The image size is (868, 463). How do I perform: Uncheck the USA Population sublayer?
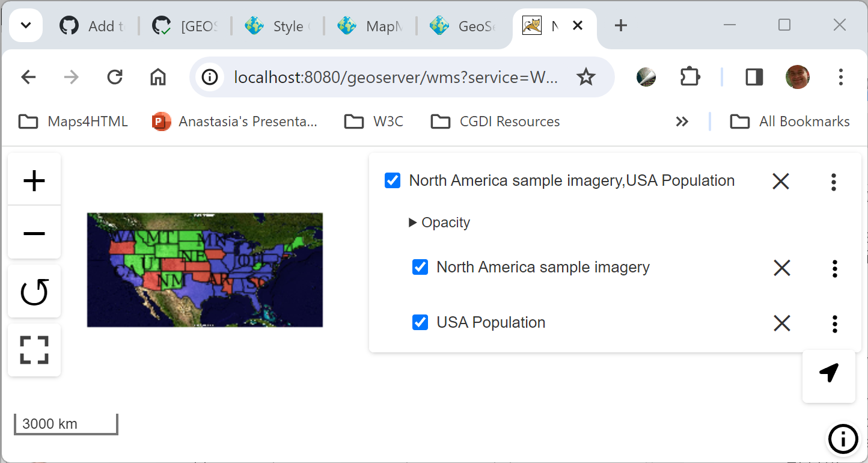pos(420,322)
